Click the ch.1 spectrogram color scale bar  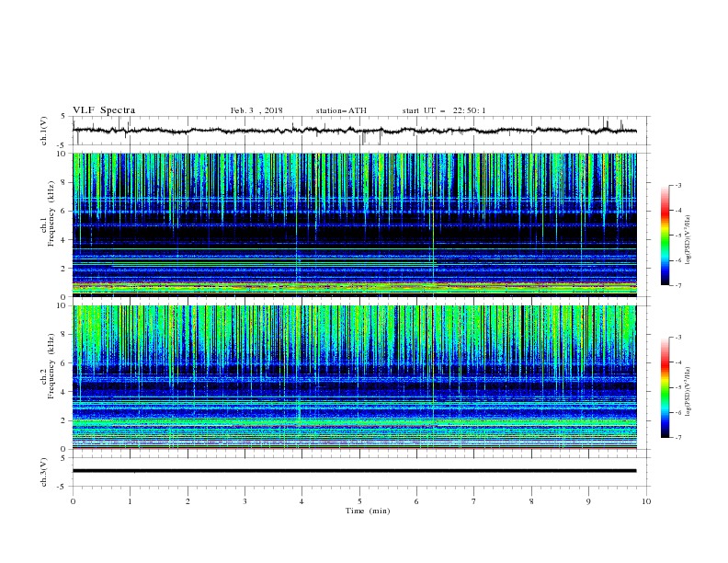(665, 236)
